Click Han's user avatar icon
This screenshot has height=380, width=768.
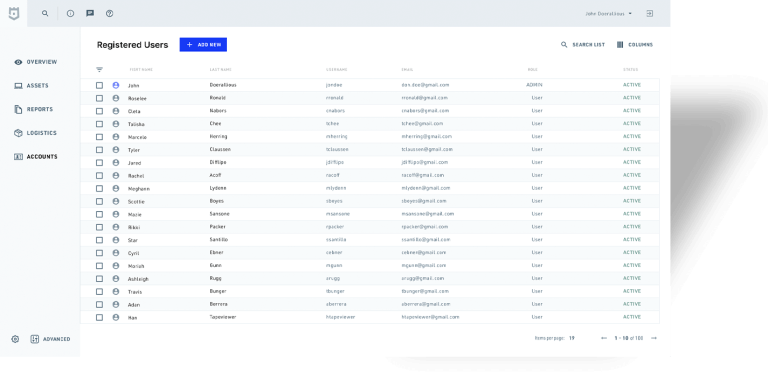point(116,317)
